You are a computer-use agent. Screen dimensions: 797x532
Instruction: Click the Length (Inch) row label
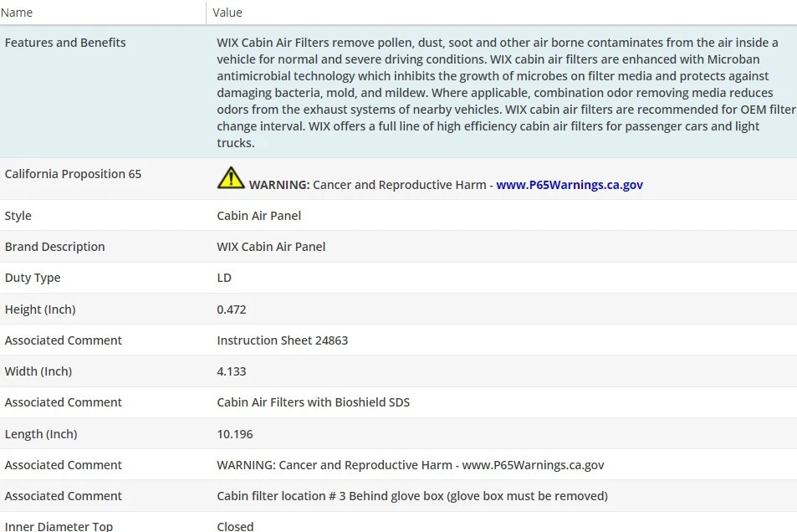pos(41,434)
